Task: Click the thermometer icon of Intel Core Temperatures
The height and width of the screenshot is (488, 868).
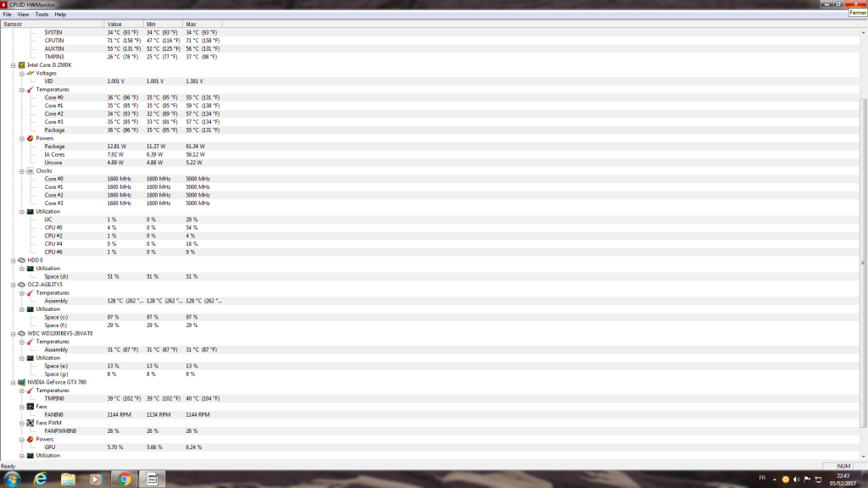Action: click(31, 90)
